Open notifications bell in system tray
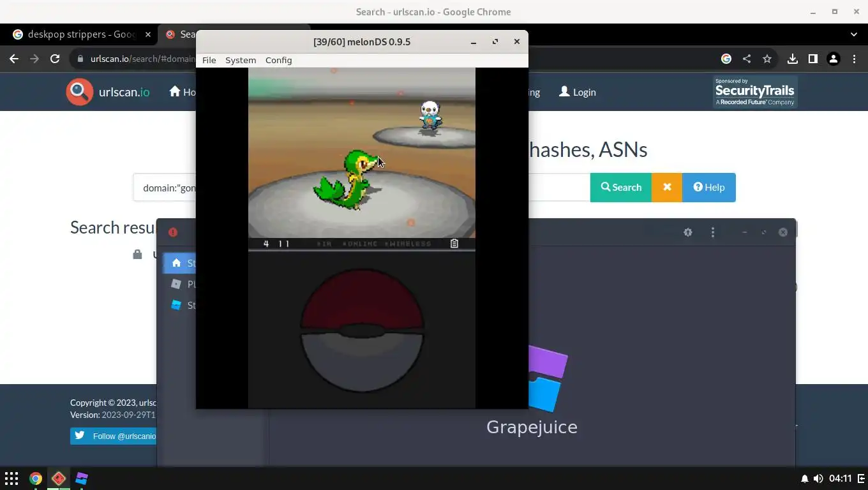The height and width of the screenshot is (490, 868). pos(805,479)
